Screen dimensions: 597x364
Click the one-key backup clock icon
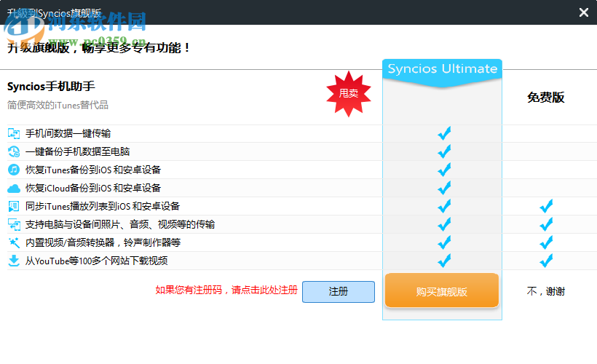pos(14,151)
